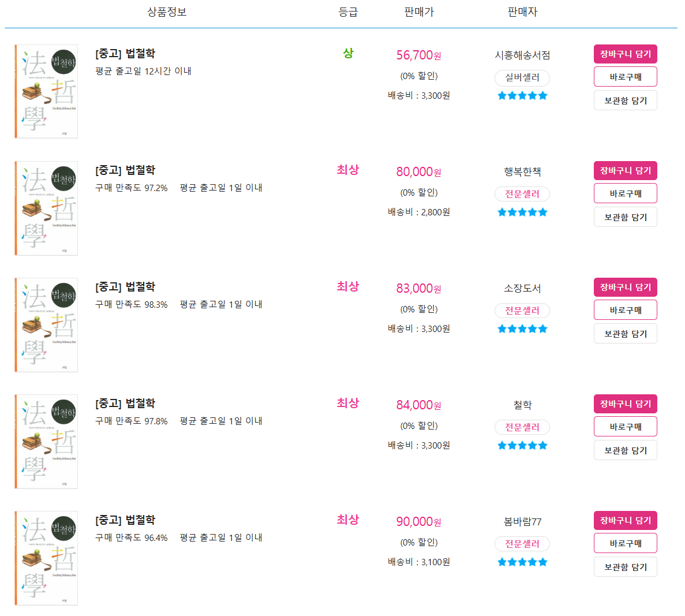
Task: Add the 84,000원 book to cart
Action: 625,404
